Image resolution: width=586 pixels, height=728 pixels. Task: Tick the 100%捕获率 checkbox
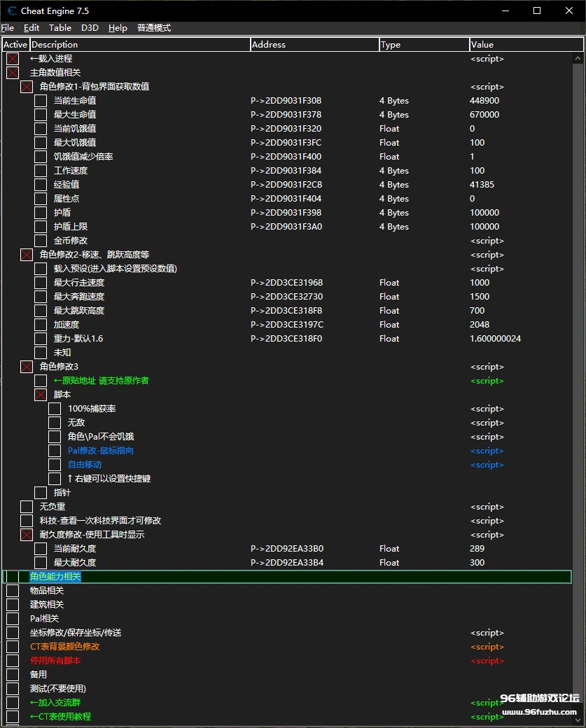(55, 409)
